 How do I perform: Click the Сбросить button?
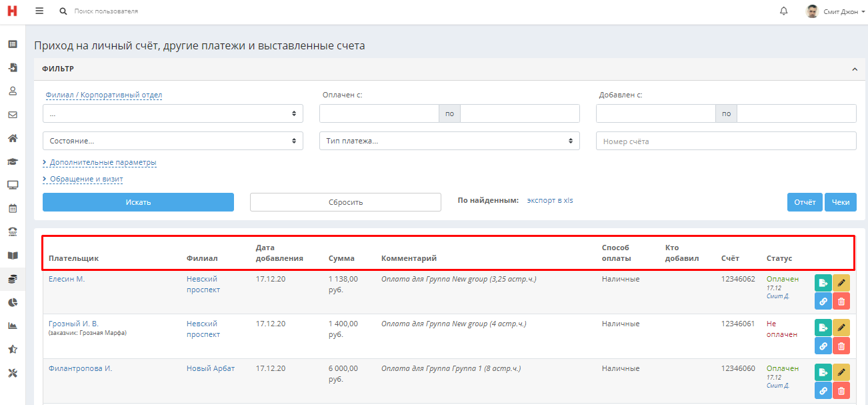click(x=345, y=202)
